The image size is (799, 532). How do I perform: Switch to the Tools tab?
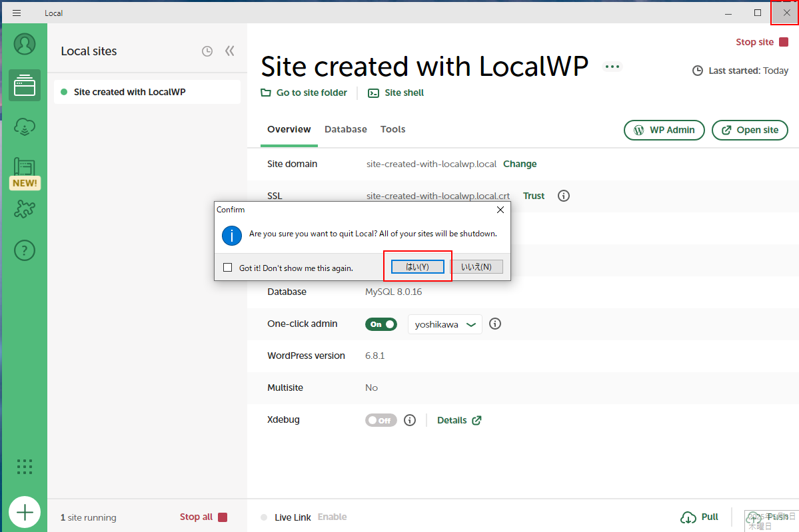point(393,129)
